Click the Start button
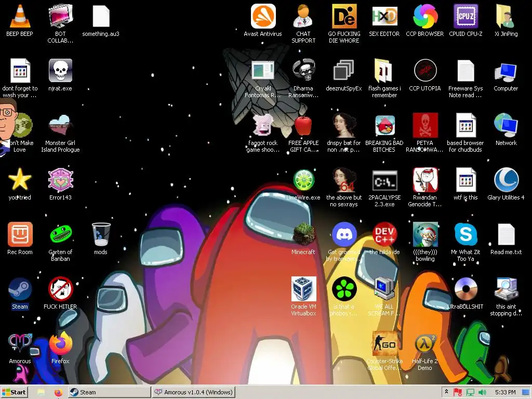 coord(14,392)
